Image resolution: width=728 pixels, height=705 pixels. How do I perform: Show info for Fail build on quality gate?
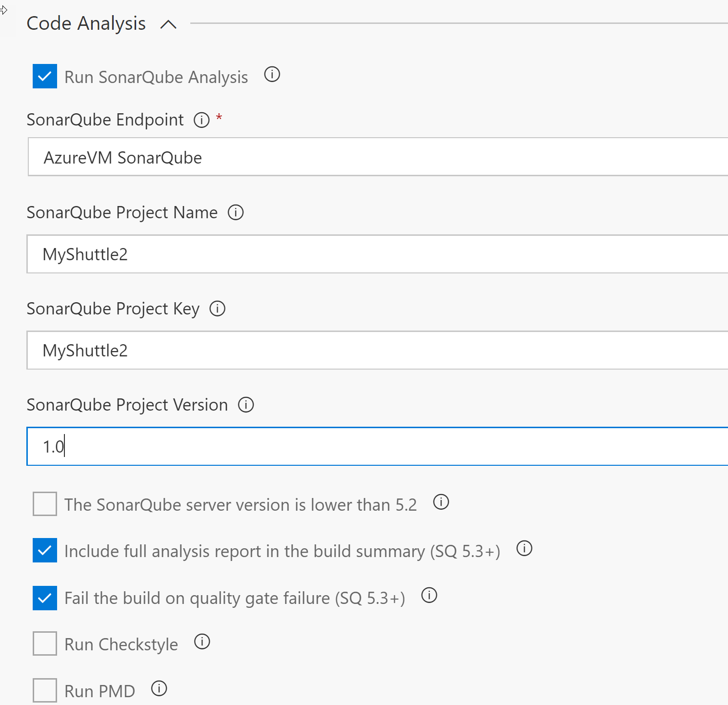point(429,595)
